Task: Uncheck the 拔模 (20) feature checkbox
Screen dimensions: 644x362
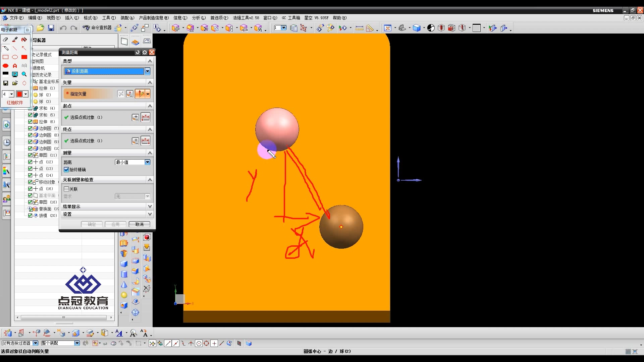Action: coord(30,216)
